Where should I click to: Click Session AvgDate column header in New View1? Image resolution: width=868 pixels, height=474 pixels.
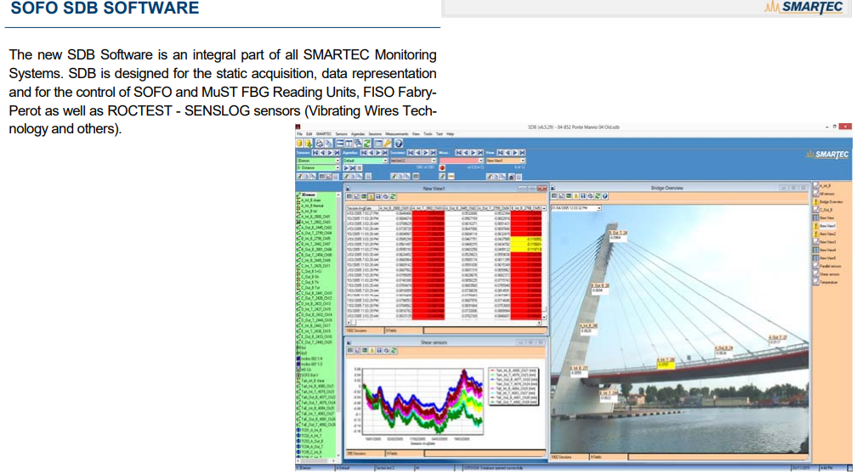click(x=363, y=208)
